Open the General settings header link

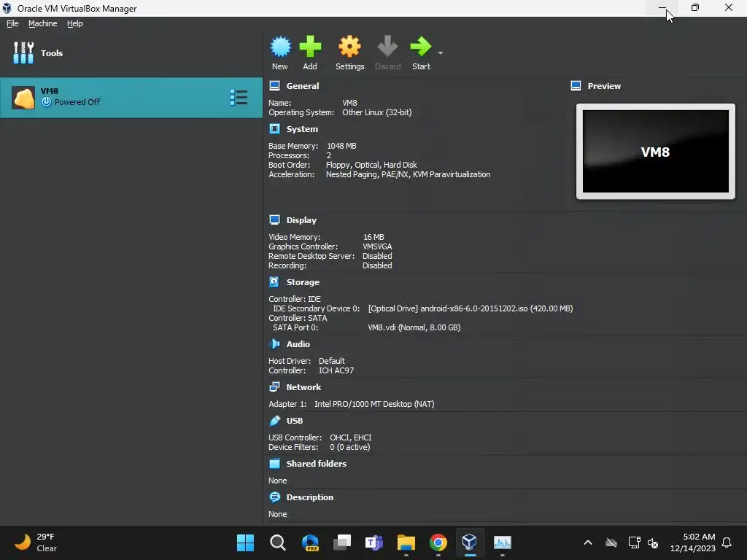(303, 86)
